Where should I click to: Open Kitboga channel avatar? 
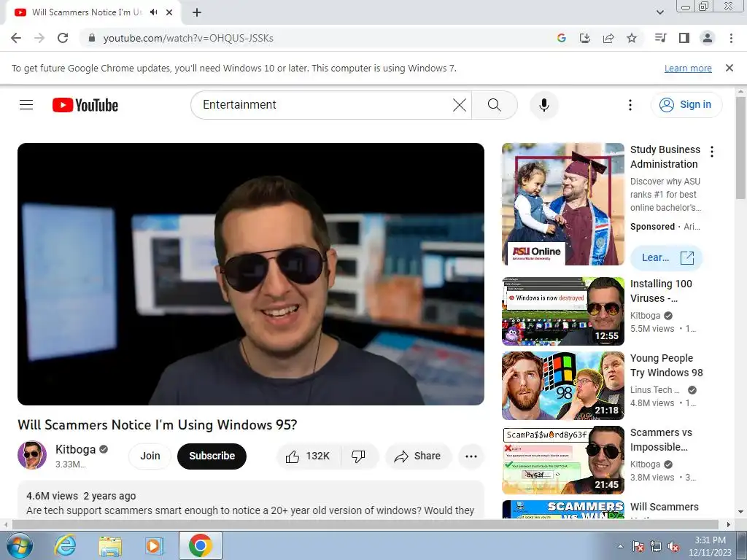point(32,455)
